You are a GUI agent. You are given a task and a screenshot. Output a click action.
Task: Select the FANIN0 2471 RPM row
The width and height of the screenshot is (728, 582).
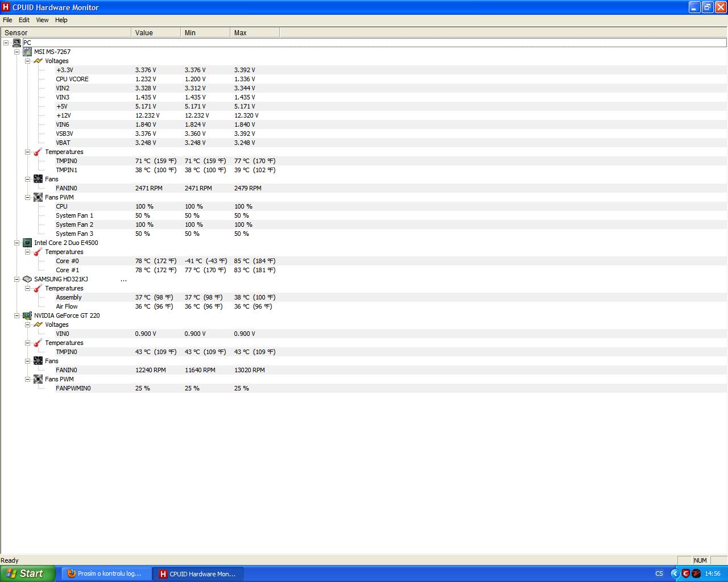[x=364, y=188]
